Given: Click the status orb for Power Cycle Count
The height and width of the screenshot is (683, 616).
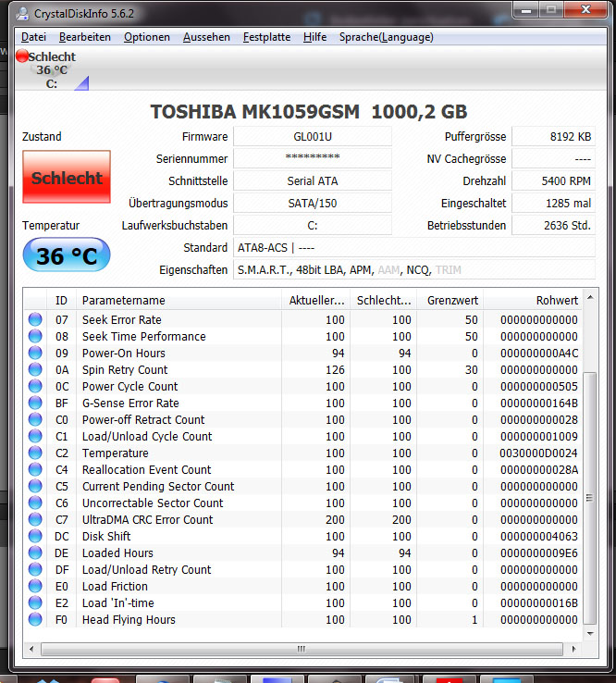Looking at the screenshot, I should 35,386.
